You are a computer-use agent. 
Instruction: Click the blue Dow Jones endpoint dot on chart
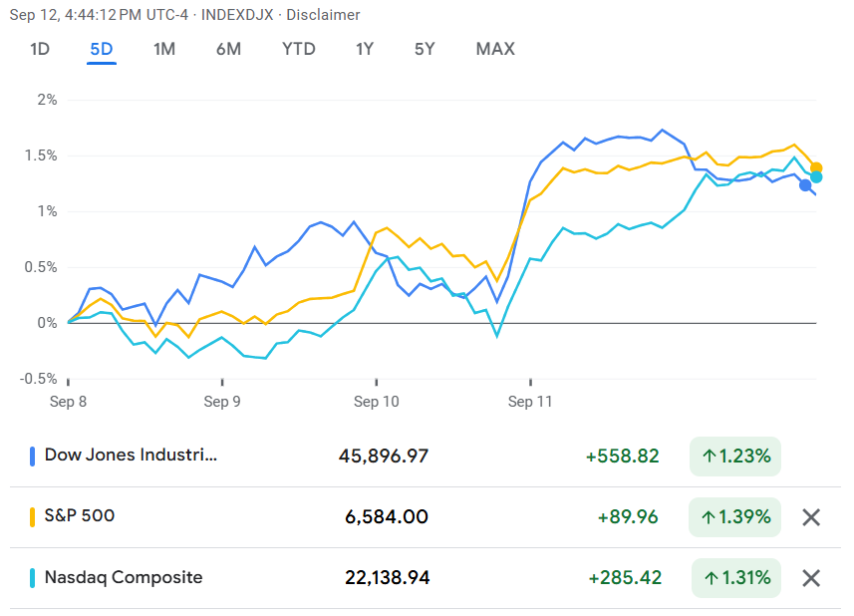pyautogui.click(x=805, y=185)
